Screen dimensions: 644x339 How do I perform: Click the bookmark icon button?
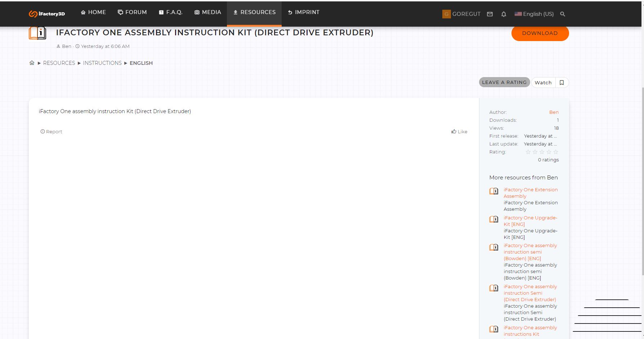click(562, 82)
